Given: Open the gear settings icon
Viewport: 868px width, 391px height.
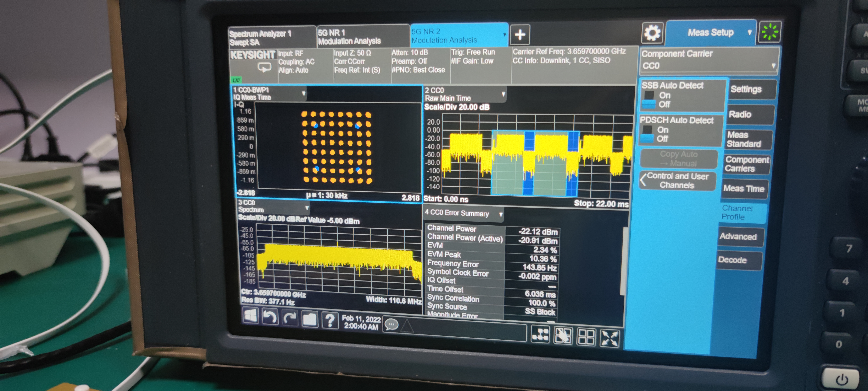Looking at the screenshot, I should pyautogui.click(x=652, y=33).
